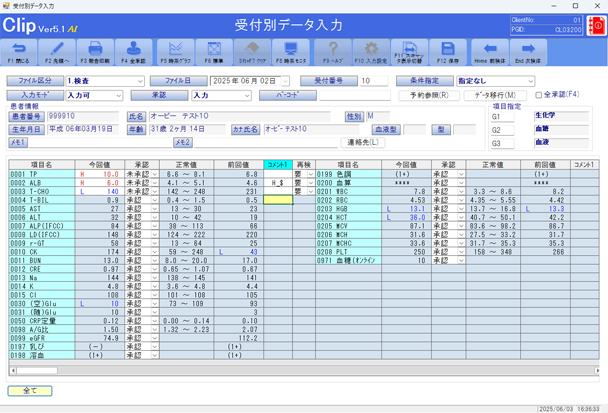Viewport: 608px width, 413px height.
Task: Select the yellow comment cell for T-CHO
Action: [277, 192]
